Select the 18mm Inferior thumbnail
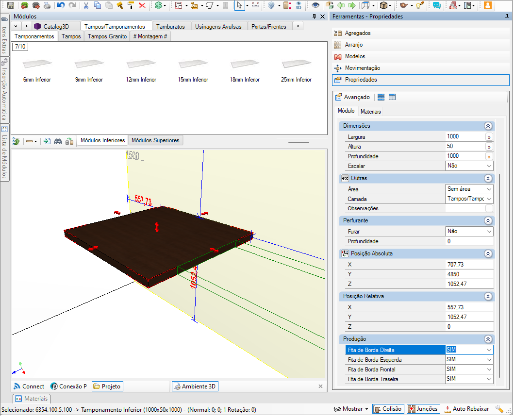 tap(245, 69)
